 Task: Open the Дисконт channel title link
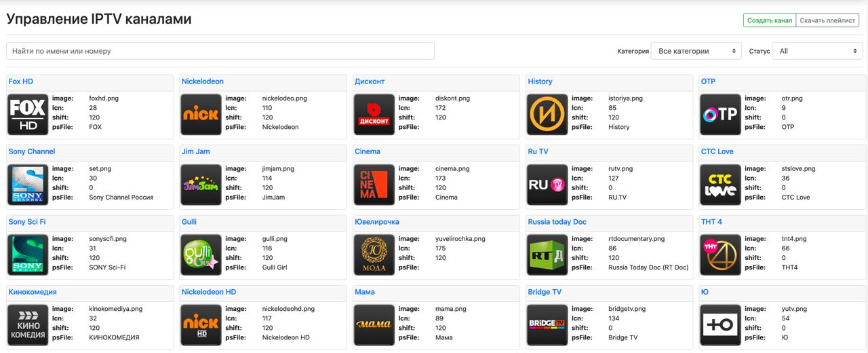tap(370, 81)
